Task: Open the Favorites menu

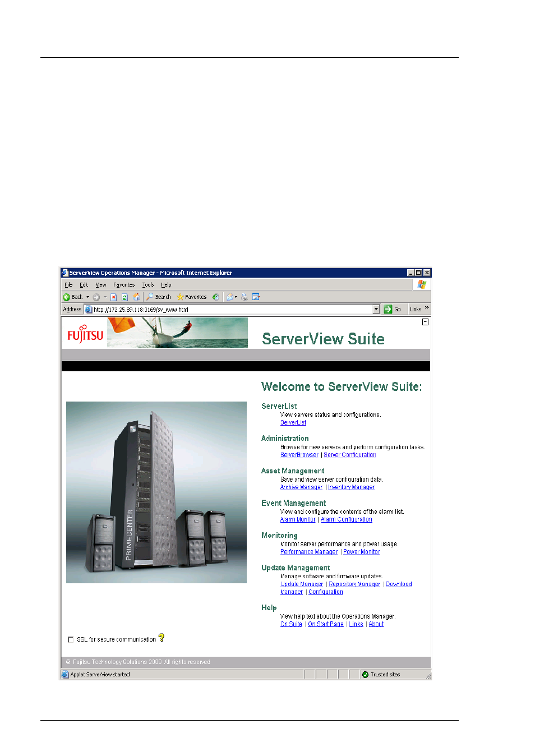Action: (124, 284)
